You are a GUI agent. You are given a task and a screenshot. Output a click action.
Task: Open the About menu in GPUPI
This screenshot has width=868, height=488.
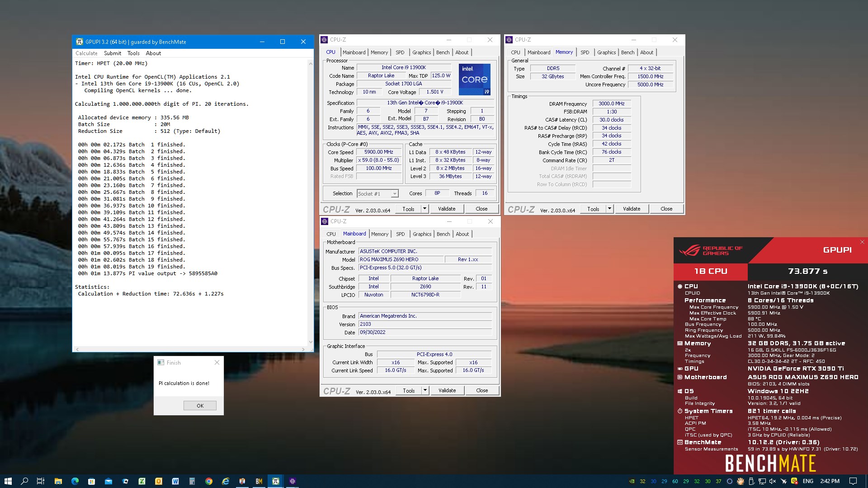click(153, 53)
